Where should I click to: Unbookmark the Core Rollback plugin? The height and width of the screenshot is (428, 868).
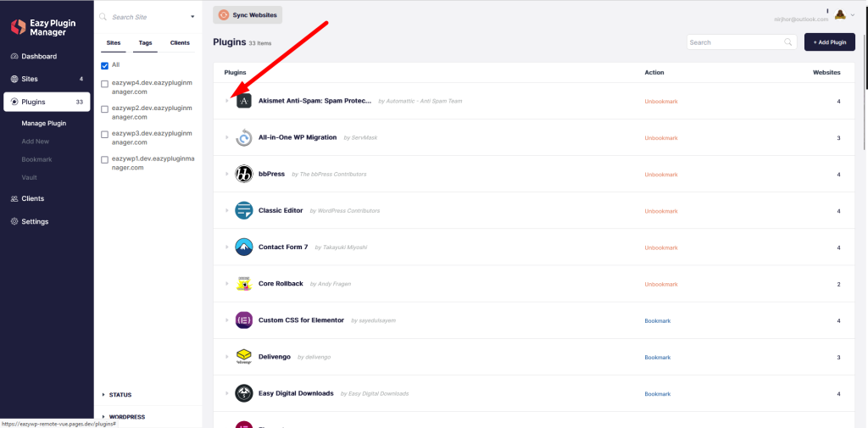(x=661, y=284)
